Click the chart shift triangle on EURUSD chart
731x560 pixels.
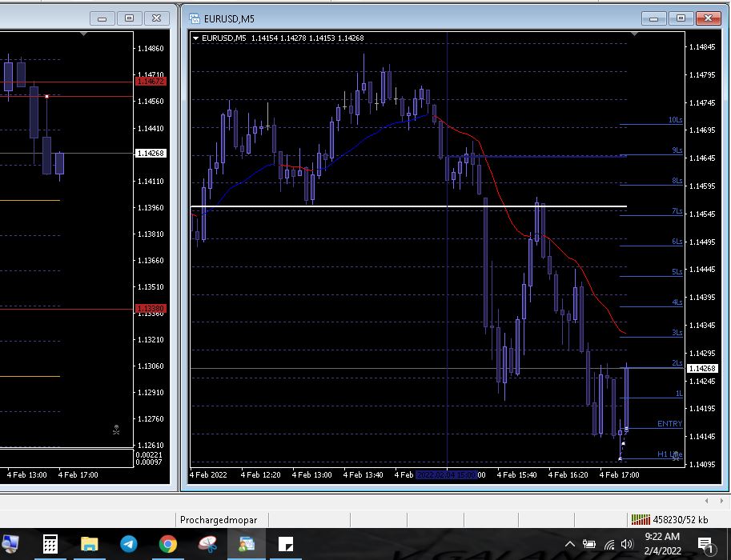pyautogui.click(x=634, y=34)
